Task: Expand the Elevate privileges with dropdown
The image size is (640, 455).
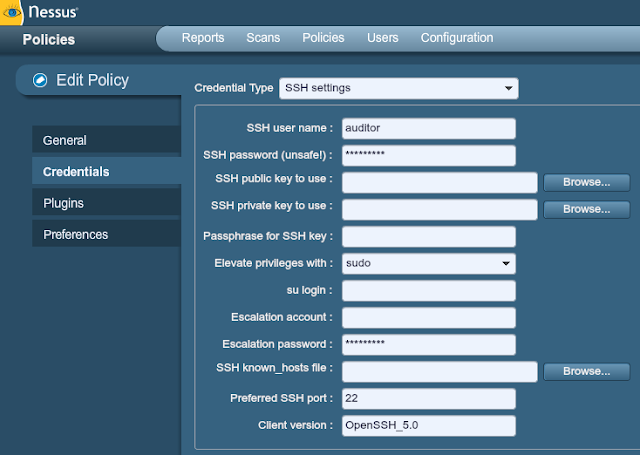Action: [x=429, y=263]
